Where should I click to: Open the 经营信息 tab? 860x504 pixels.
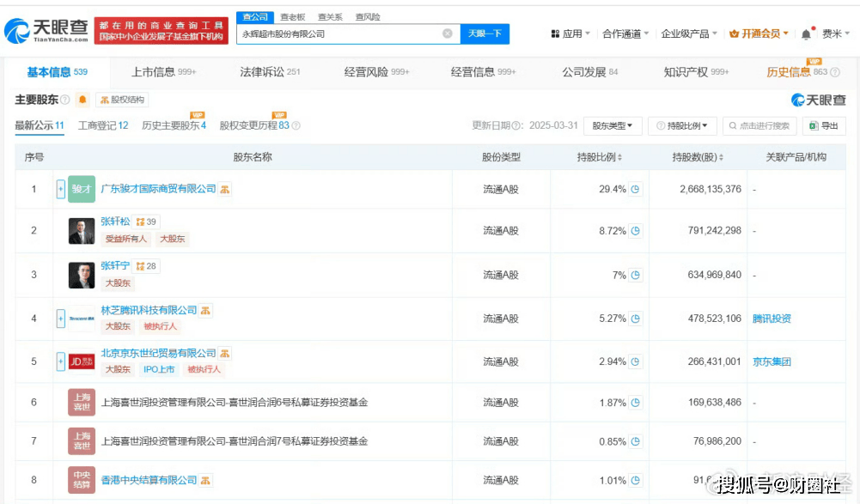click(483, 72)
